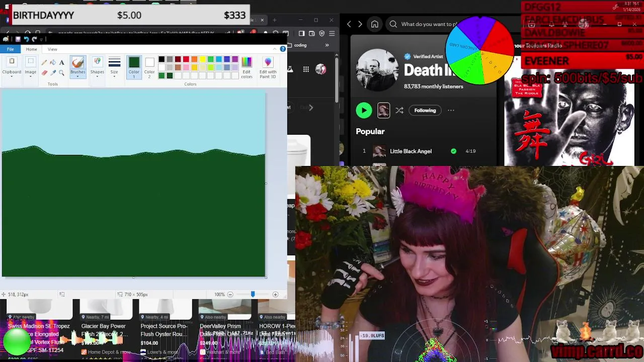644x362 pixels.
Task: Click the browser page's vertical scrollbar
Action: click(336, 80)
